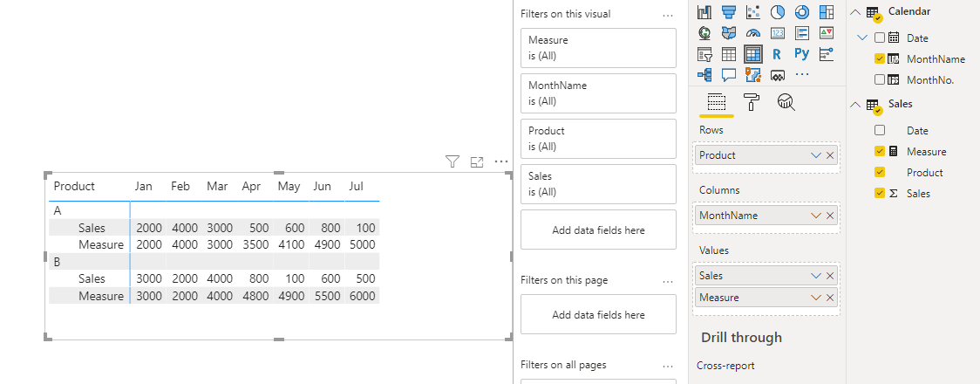Viewport: 980px width, 384px height.
Task: Uncheck the Sales field checkbox
Action: [x=880, y=193]
